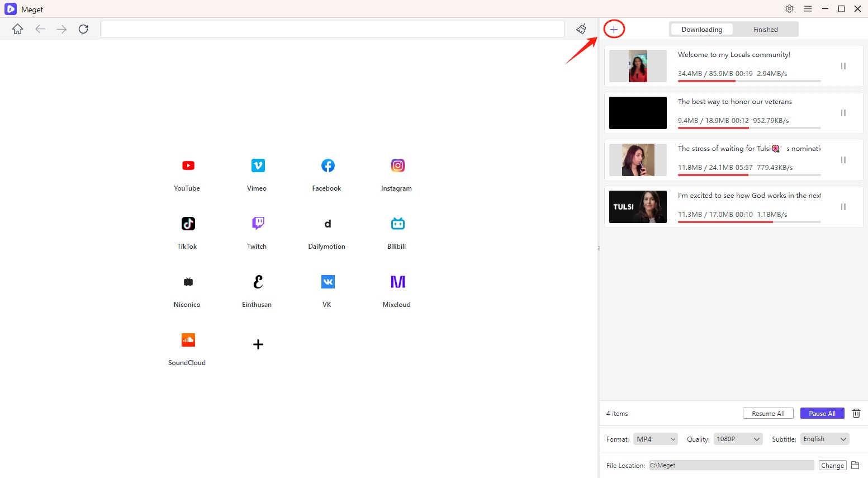Open Meget settings gear
The width and height of the screenshot is (868, 478).
[x=789, y=9]
